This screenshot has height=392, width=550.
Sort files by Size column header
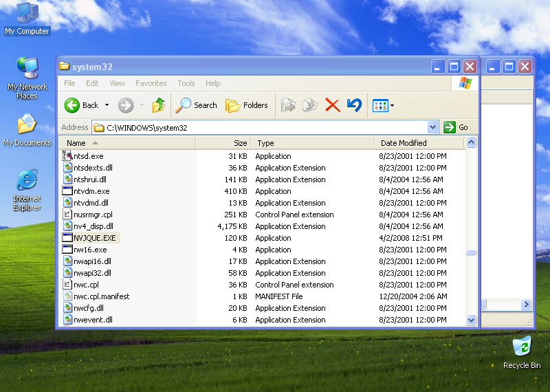(223, 143)
